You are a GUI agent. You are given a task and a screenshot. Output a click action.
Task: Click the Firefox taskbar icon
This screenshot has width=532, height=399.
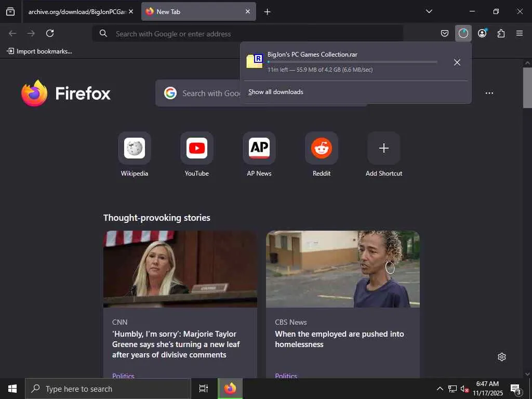pos(230,389)
